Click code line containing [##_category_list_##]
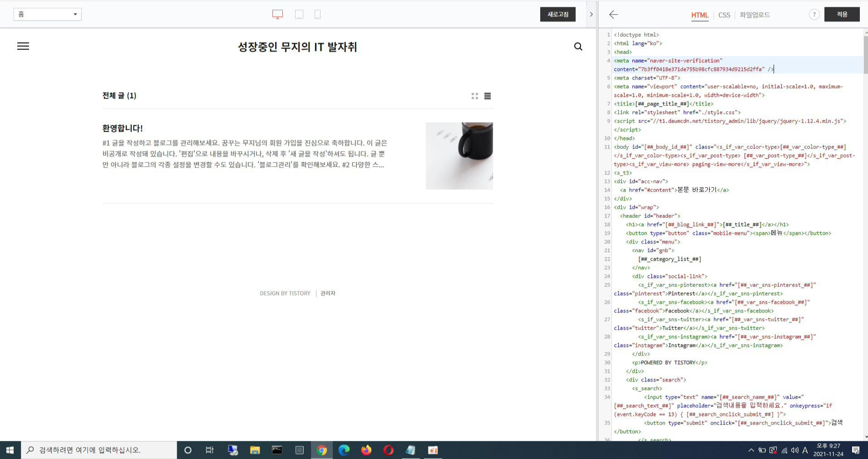The image size is (868, 459). [x=670, y=259]
